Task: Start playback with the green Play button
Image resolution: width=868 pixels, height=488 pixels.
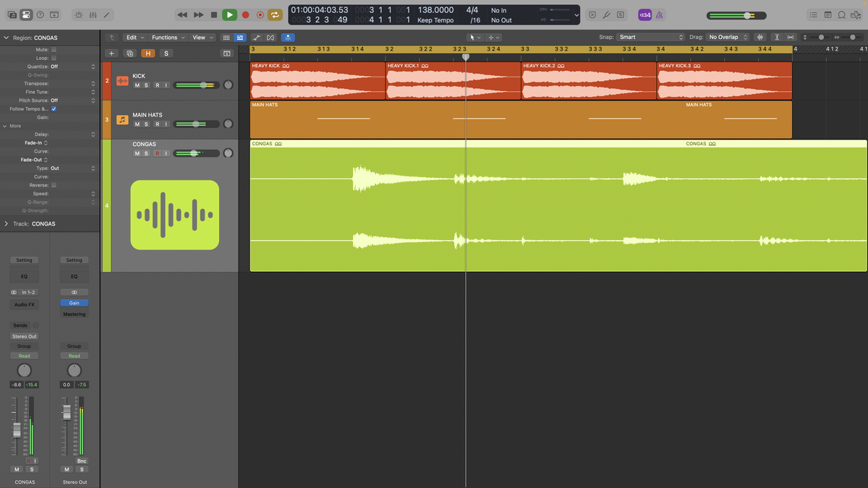Action: (x=229, y=14)
